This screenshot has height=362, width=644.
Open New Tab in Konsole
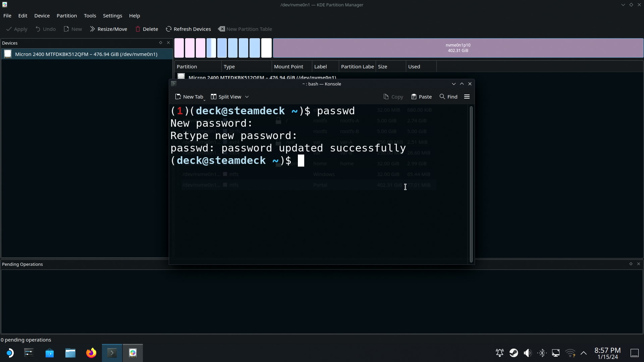pos(189,97)
